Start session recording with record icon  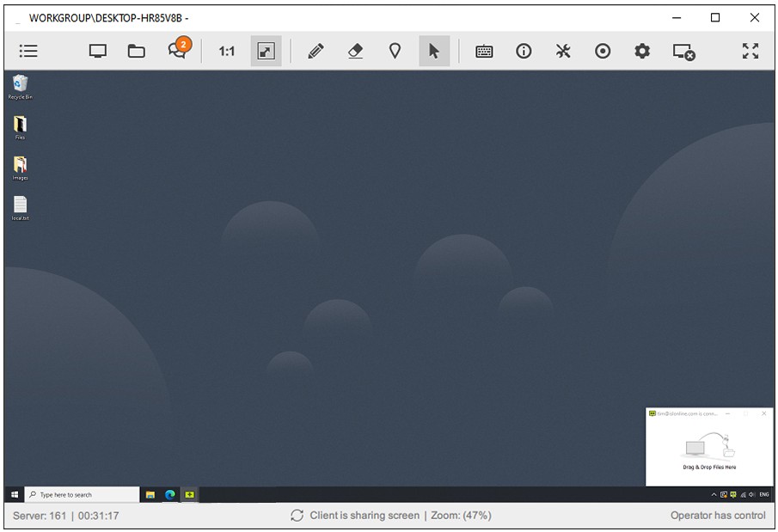click(x=603, y=52)
